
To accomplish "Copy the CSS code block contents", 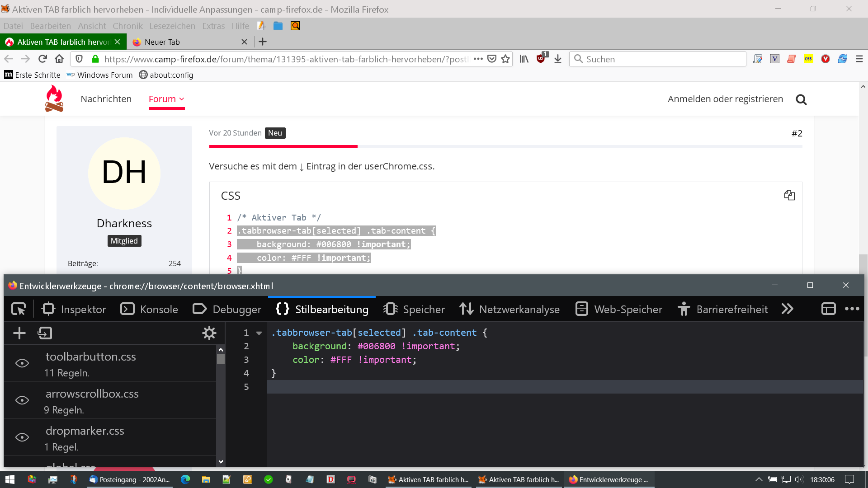I will click(789, 195).
